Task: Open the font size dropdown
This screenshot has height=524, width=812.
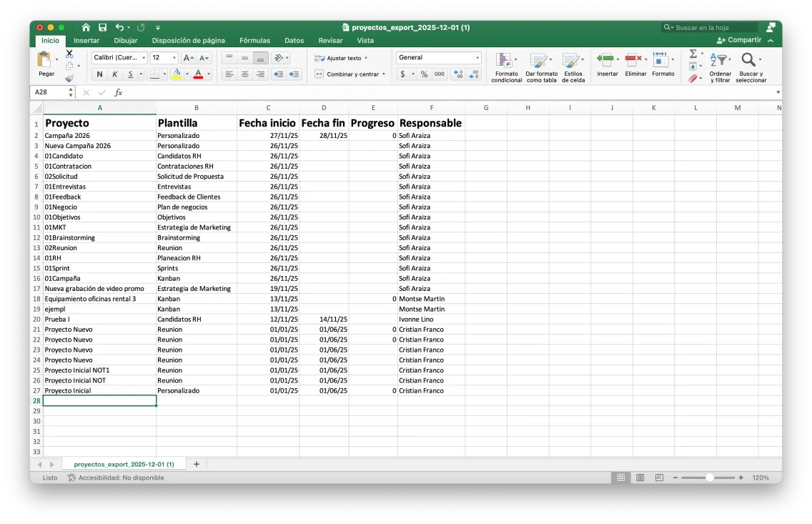Action: (x=174, y=58)
